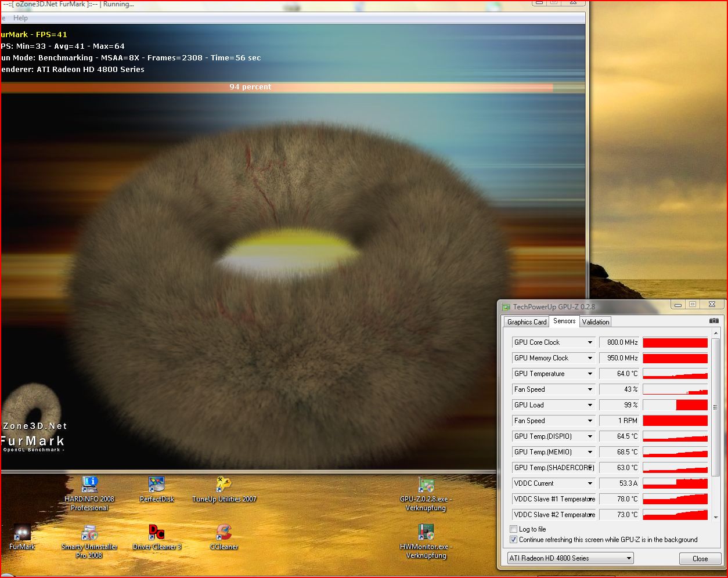This screenshot has width=728, height=578.
Task: Expand the GPU Temp.(SHADERCORE) dropdown
Action: click(x=590, y=468)
